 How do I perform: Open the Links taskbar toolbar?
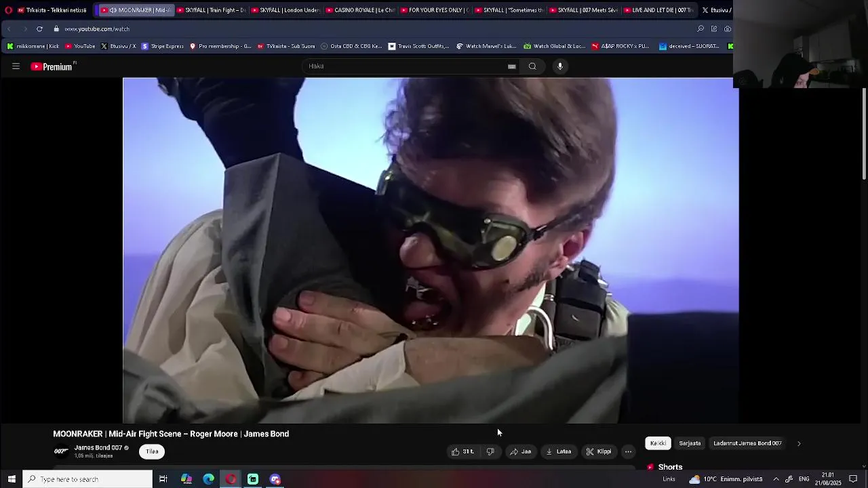(669, 479)
